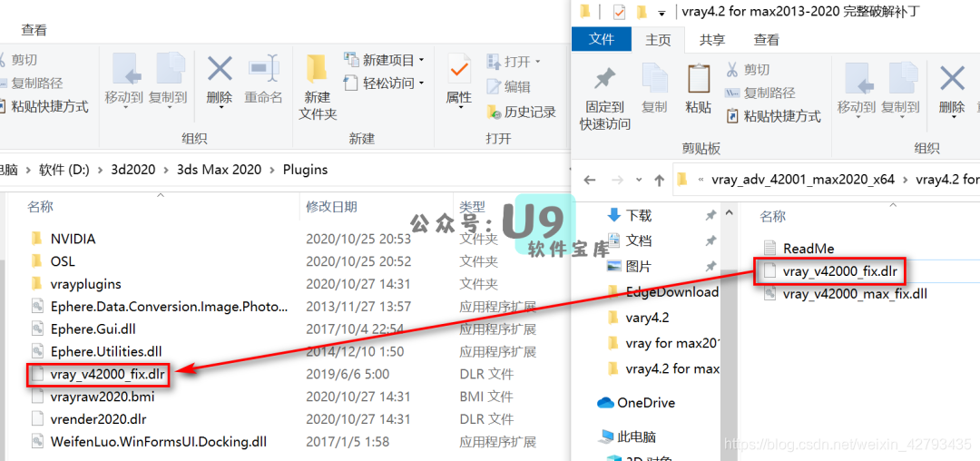Screen dimensions: 980x461
Task: Click the red X 删除 icon in left window
Action: pos(220,80)
